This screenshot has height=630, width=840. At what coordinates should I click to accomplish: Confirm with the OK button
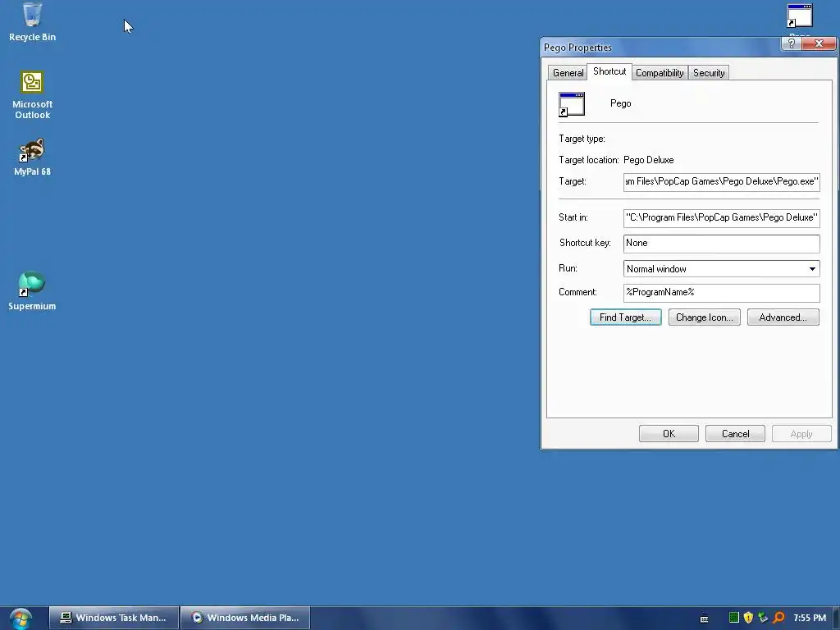[669, 433]
